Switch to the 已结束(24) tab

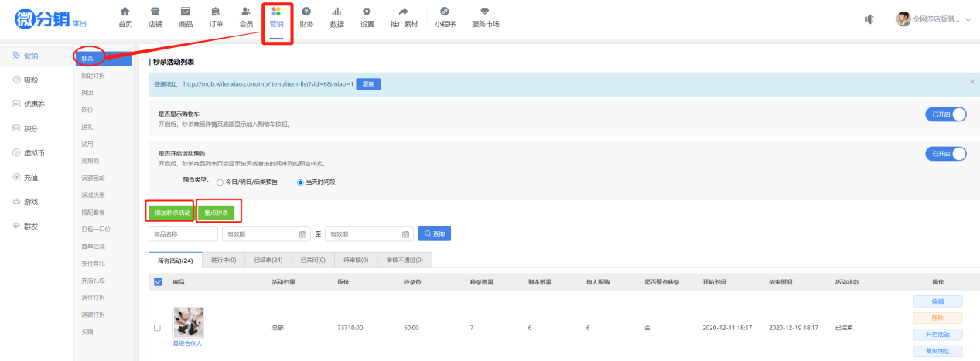[269, 261]
